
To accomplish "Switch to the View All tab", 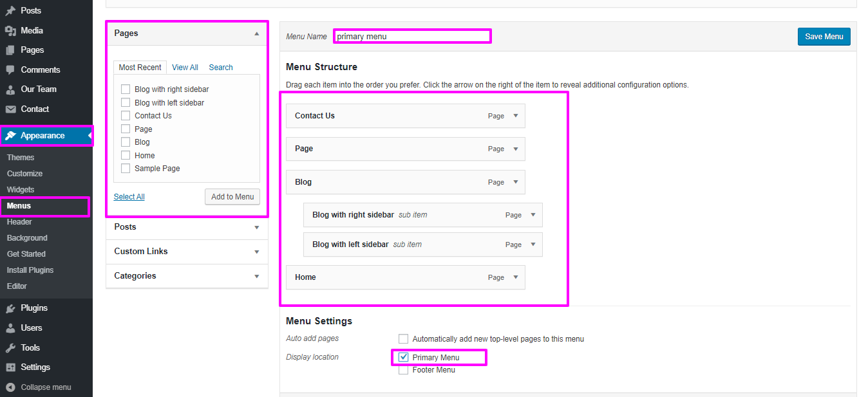I will coord(185,68).
